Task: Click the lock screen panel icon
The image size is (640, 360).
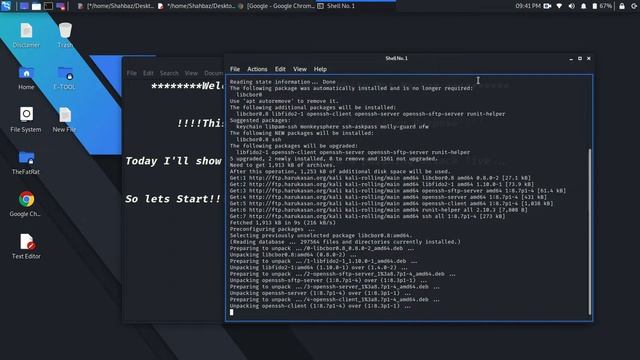Action: (x=622, y=6)
